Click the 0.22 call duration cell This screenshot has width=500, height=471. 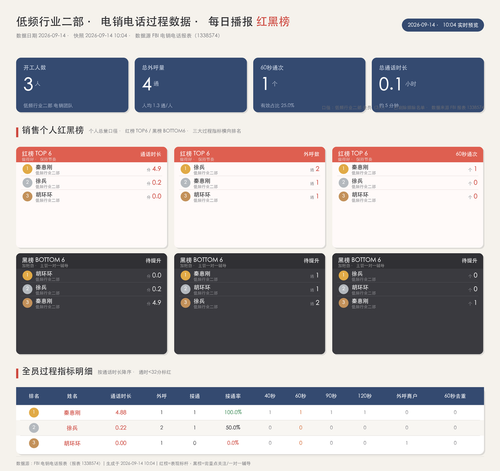[121, 428]
